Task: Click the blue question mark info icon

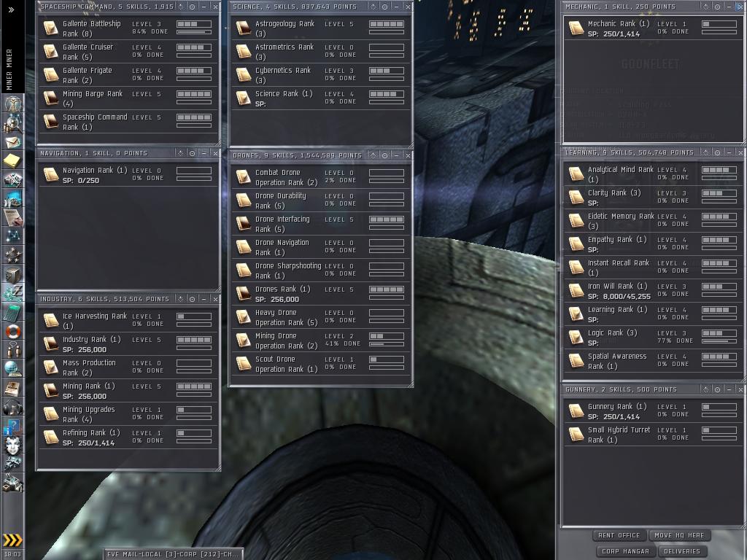Action: (13, 426)
